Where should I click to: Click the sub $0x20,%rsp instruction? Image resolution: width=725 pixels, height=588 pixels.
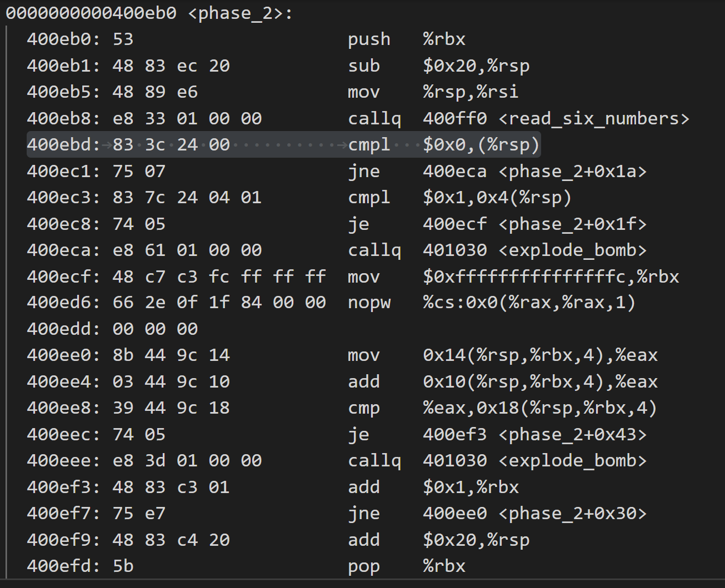438,66
